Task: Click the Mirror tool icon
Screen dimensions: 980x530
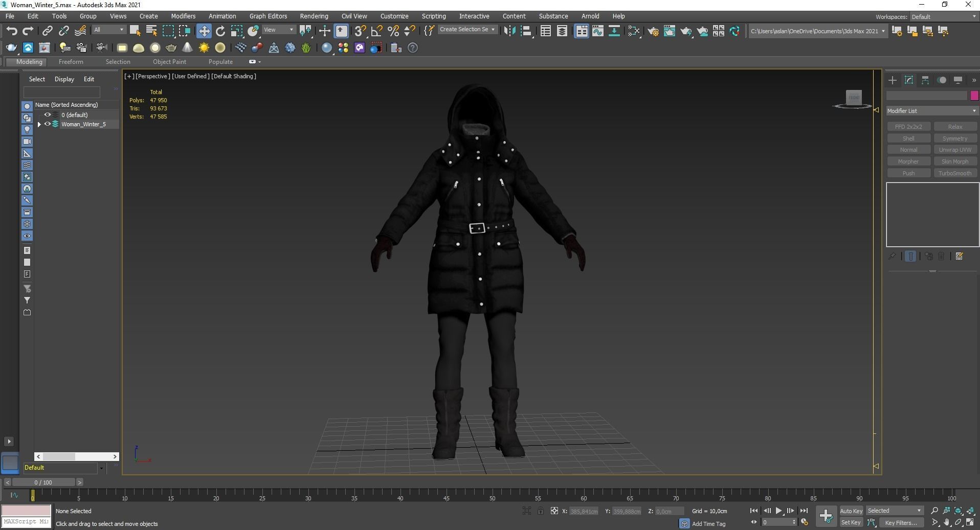Action: coord(509,31)
